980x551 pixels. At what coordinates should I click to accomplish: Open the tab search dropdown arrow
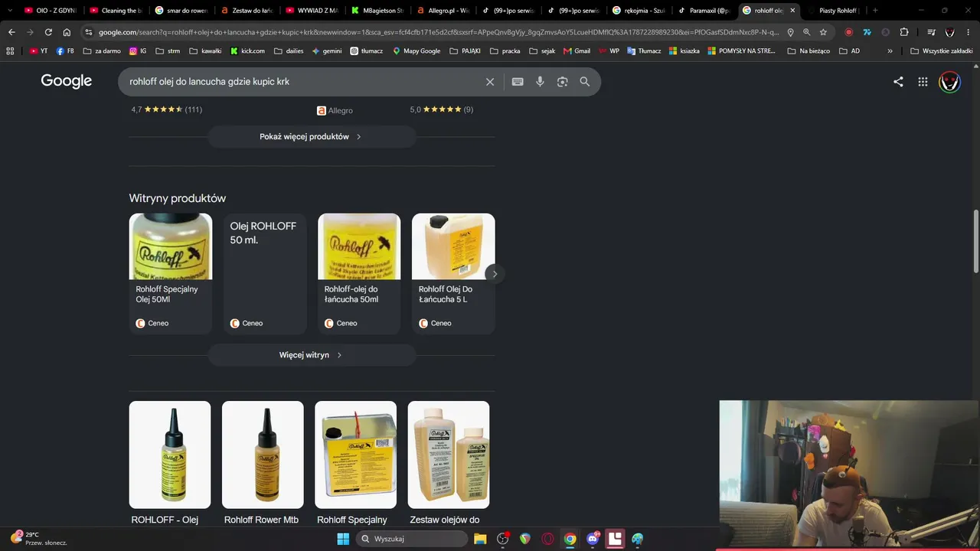coord(9,11)
